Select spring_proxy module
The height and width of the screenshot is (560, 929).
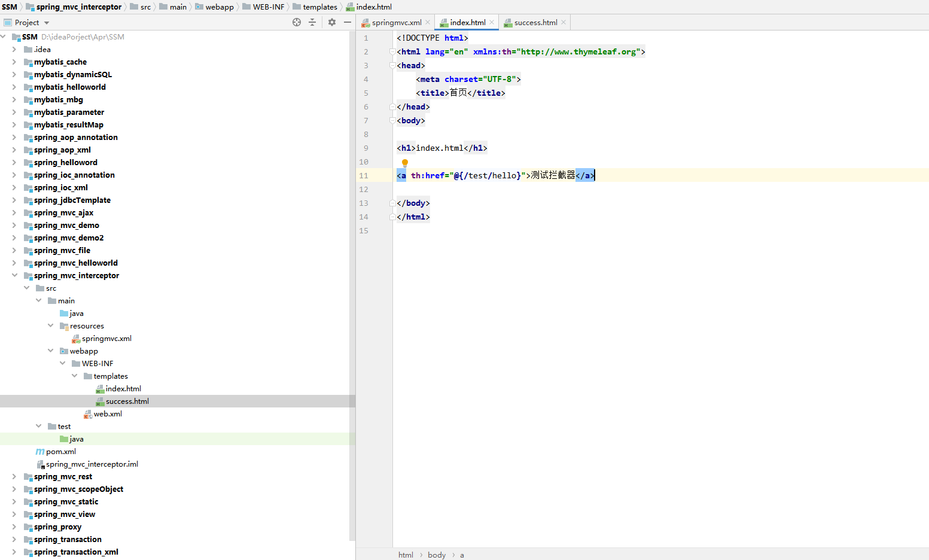(57, 527)
